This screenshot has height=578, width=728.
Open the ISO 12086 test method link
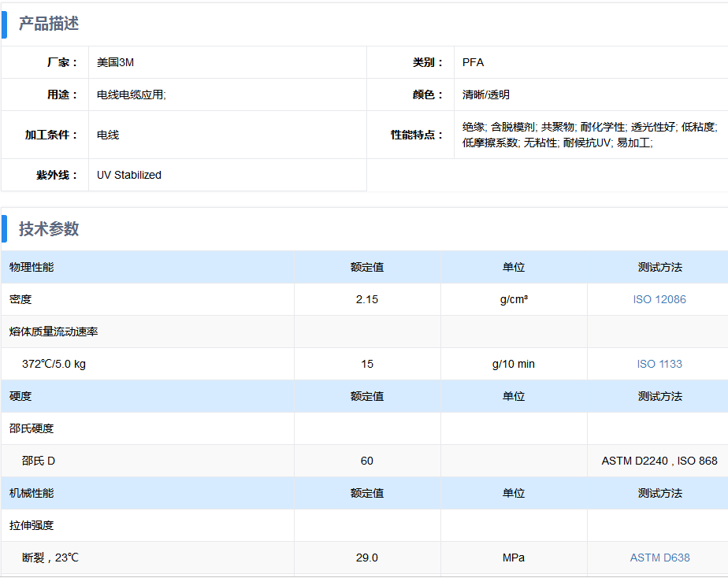pyautogui.click(x=659, y=299)
